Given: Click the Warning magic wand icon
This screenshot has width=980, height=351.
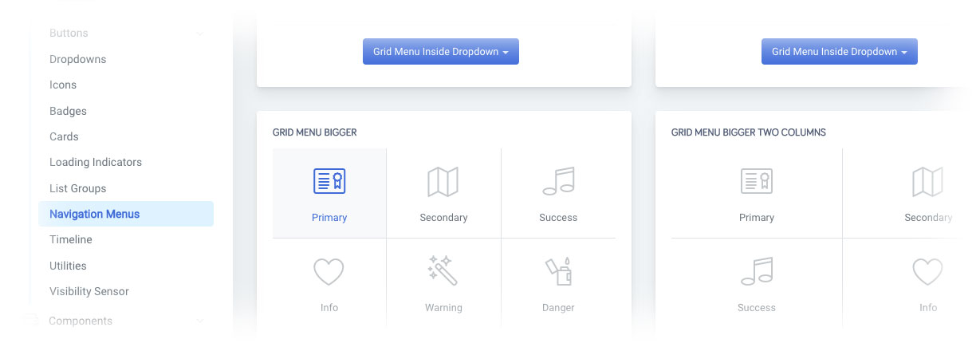Looking at the screenshot, I should (443, 271).
